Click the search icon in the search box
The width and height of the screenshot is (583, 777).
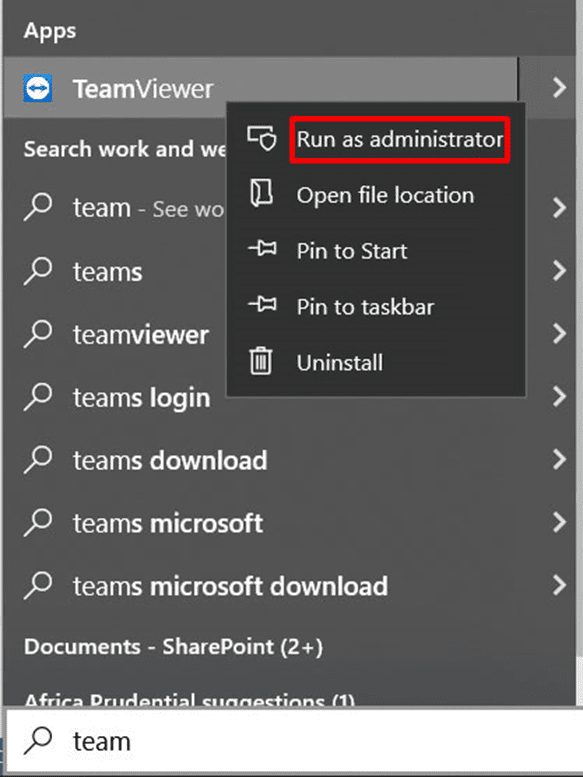[38, 741]
